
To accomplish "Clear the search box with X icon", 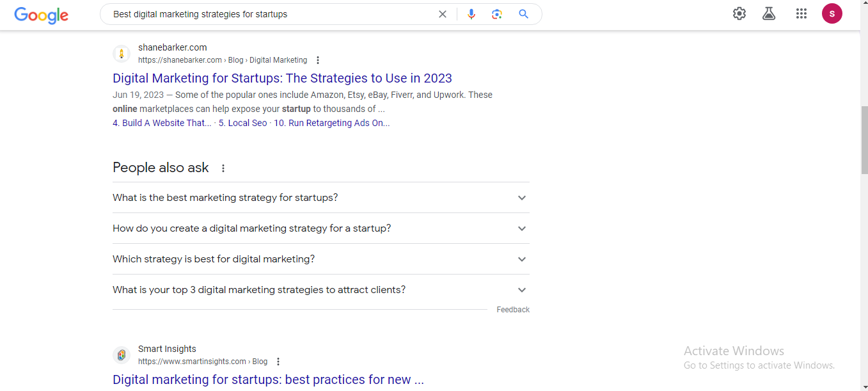I will [442, 14].
